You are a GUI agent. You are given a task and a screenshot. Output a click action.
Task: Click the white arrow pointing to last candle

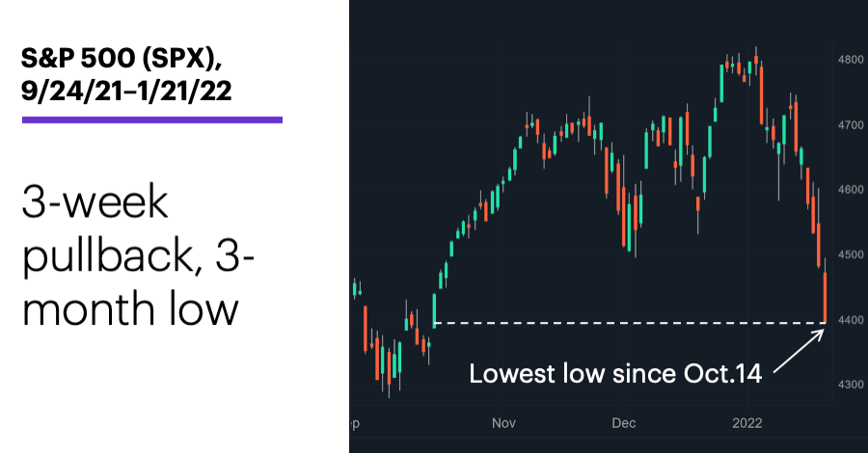click(x=799, y=351)
